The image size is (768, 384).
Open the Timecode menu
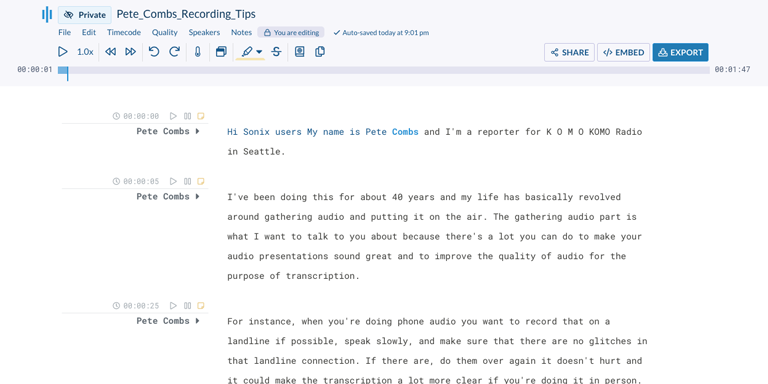[x=124, y=33]
